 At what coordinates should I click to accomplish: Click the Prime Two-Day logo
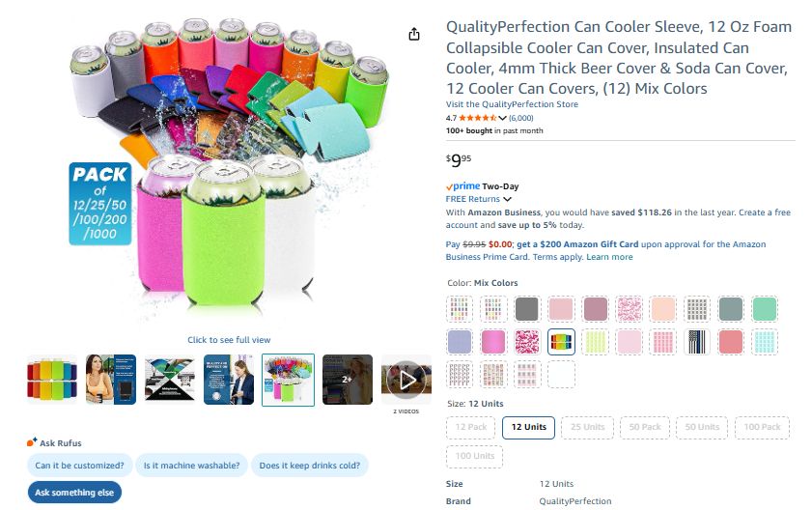462,186
